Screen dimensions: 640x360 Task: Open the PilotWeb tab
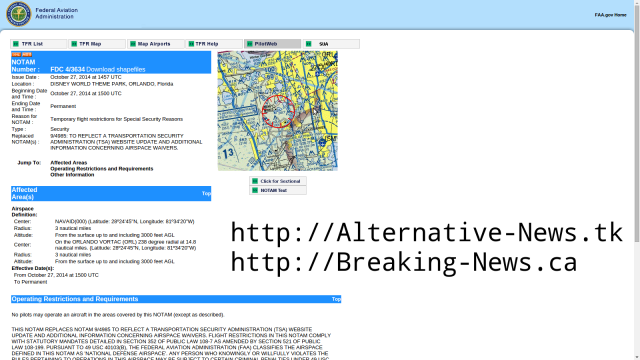[x=273, y=44]
